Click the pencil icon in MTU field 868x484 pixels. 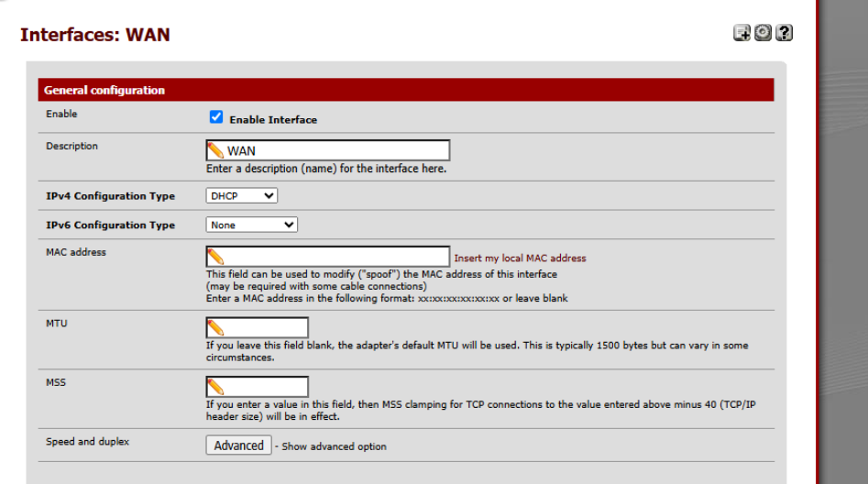pyautogui.click(x=215, y=328)
